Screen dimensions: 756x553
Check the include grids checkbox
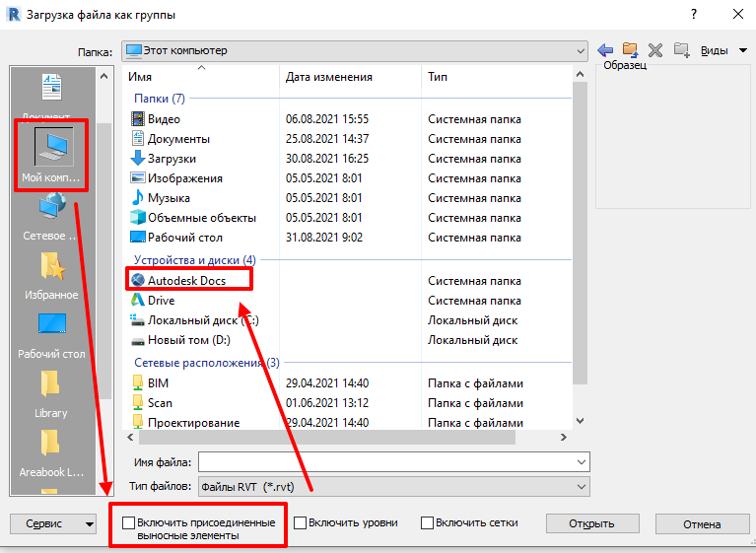[x=427, y=523]
